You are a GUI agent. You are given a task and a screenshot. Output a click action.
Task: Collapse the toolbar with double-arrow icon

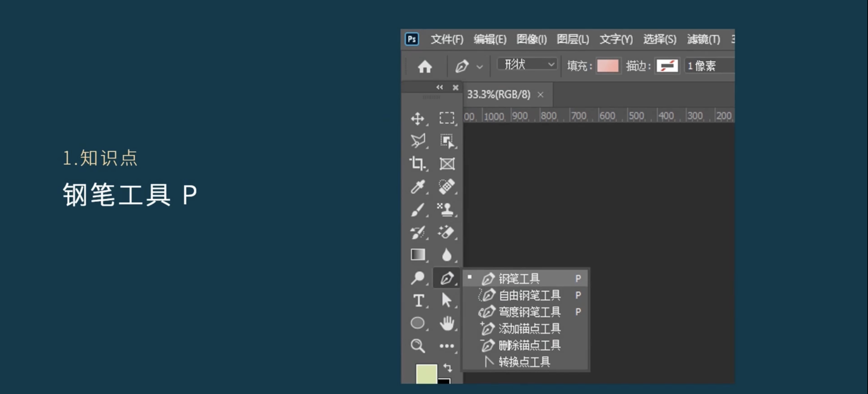[439, 87]
